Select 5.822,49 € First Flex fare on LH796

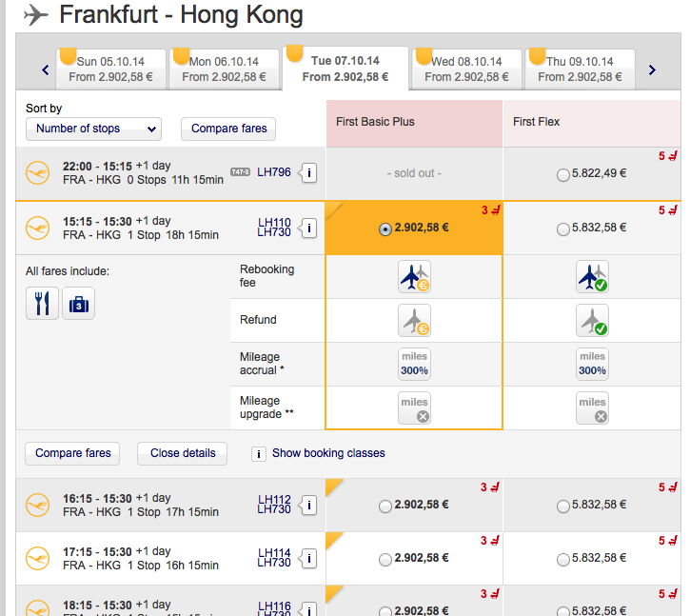[562, 175]
